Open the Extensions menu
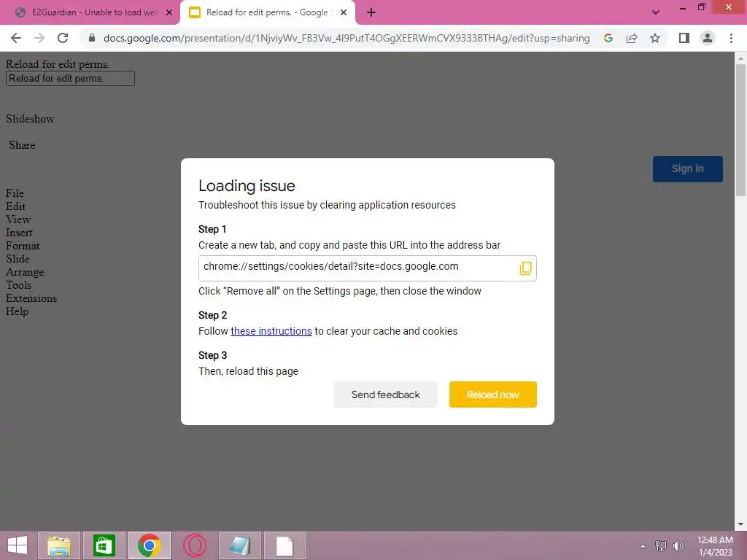Screen dimensions: 747x560 point(31,298)
